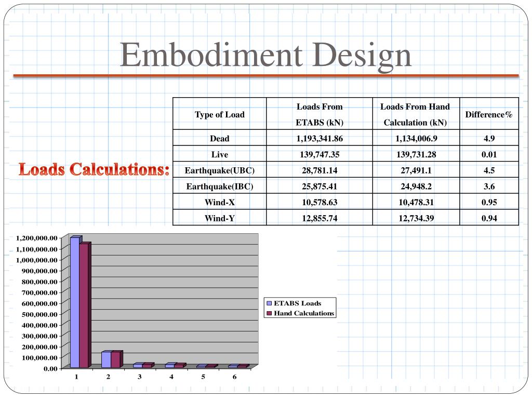The image size is (532, 399).
Task: Click the value 139,731.28
Action: pyautogui.click(x=416, y=154)
